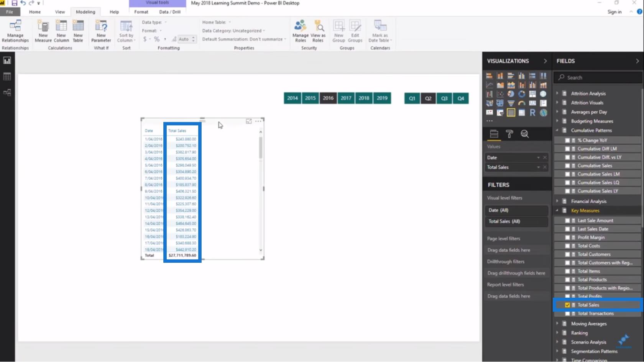Open the Format visual tools tab
This screenshot has width=644, height=362.
coord(141,12)
